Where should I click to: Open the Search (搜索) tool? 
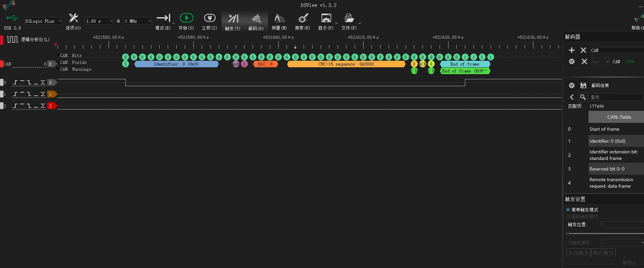click(x=303, y=18)
